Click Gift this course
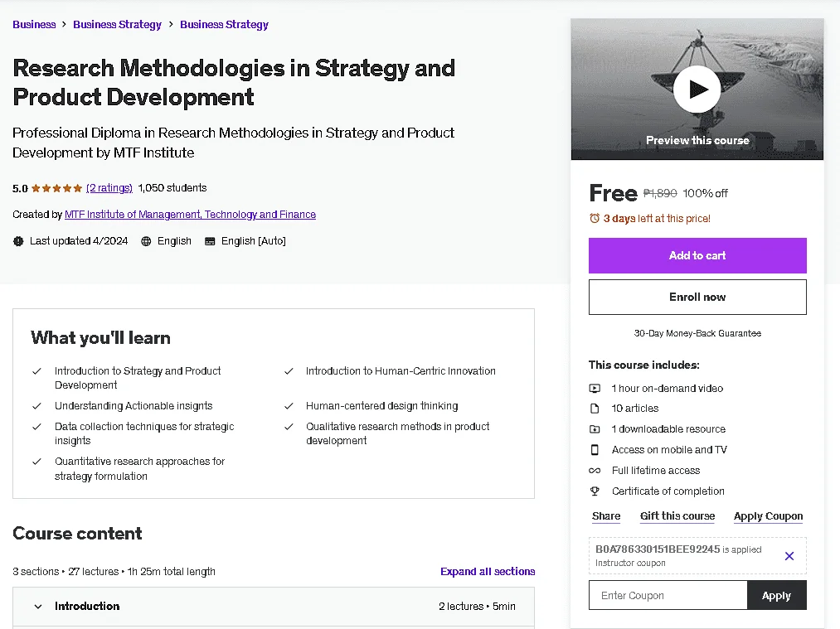The image size is (840, 629). pos(677,516)
